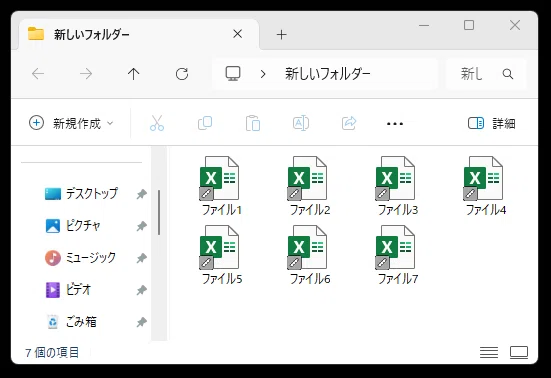Screen dimensions: 551x378
Task: Click the 7 個の項目 status text
Action: tap(52, 352)
